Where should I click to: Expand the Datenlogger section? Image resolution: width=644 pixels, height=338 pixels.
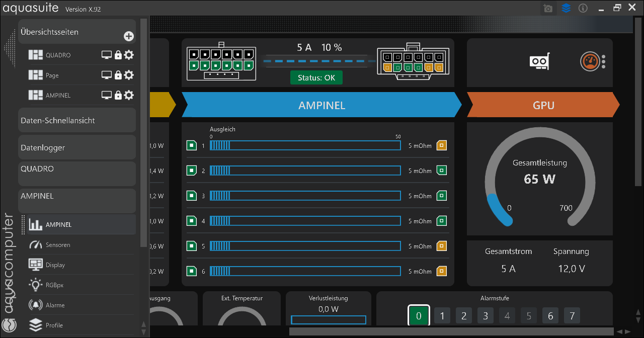click(77, 148)
